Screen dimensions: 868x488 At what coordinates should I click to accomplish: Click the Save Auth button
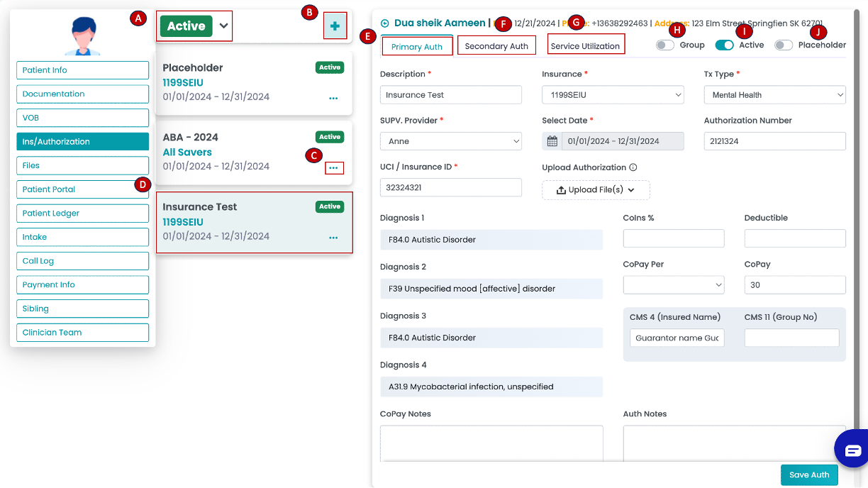click(x=809, y=475)
